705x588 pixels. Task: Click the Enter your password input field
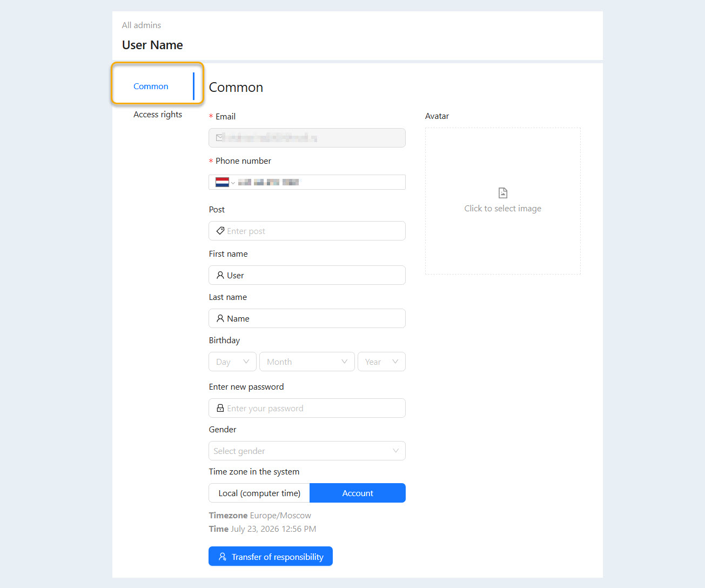(x=307, y=408)
